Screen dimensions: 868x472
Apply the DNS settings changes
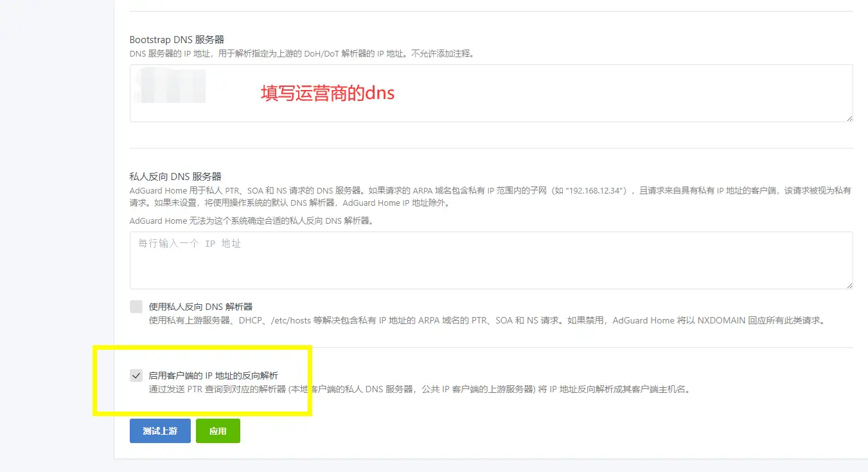point(218,431)
